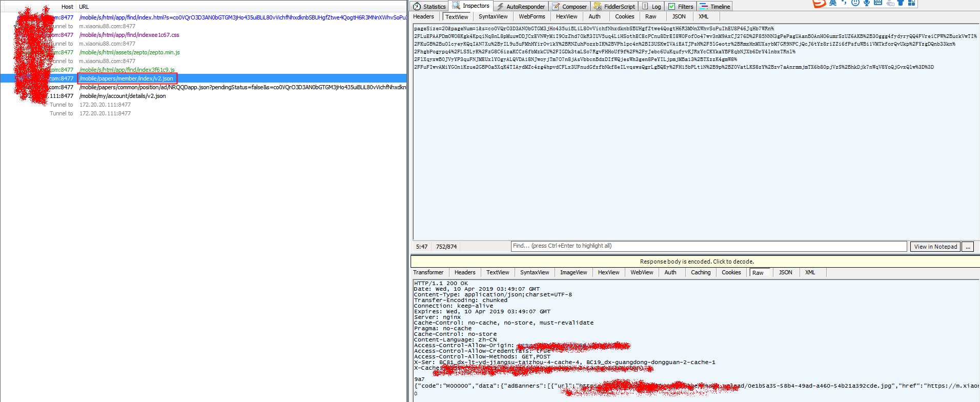Select request HexView inspector tab
This screenshot has width=980, height=402.
coord(566,16)
